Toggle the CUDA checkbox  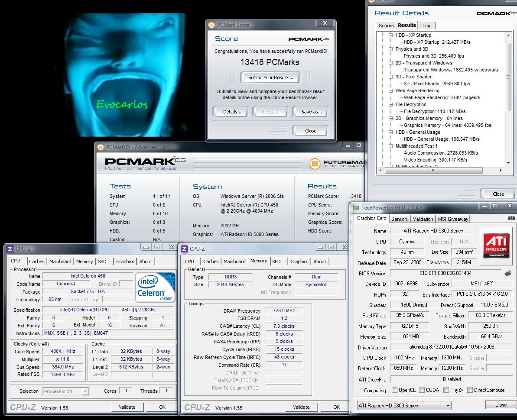click(x=422, y=390)
